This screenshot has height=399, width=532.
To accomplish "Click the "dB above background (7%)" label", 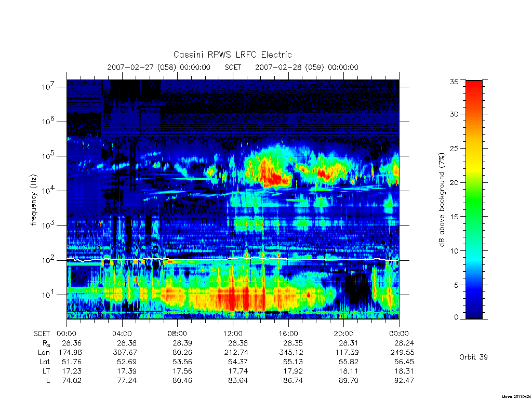I will [x=442, y=200].
